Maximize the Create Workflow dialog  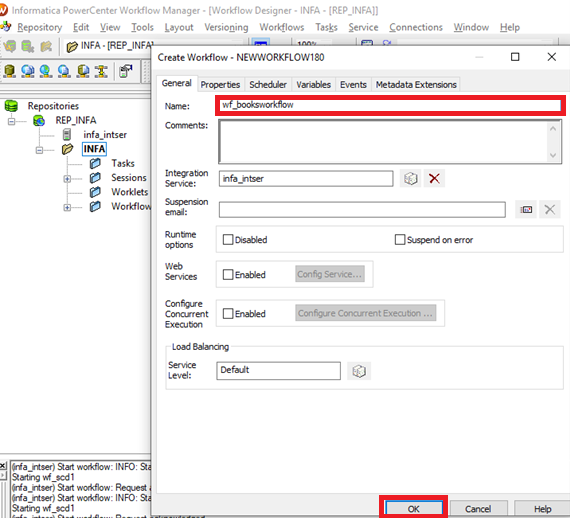(x=515, y=57)
